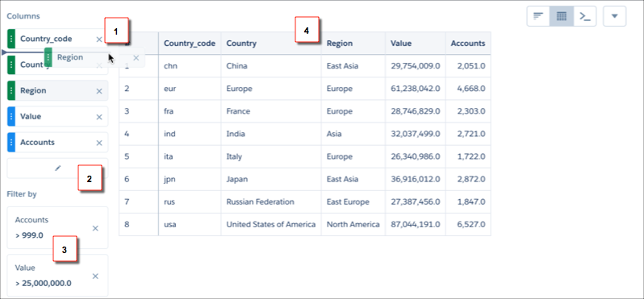Remove the Country_code column with its X
644x299 pixels.
point(99,39)
